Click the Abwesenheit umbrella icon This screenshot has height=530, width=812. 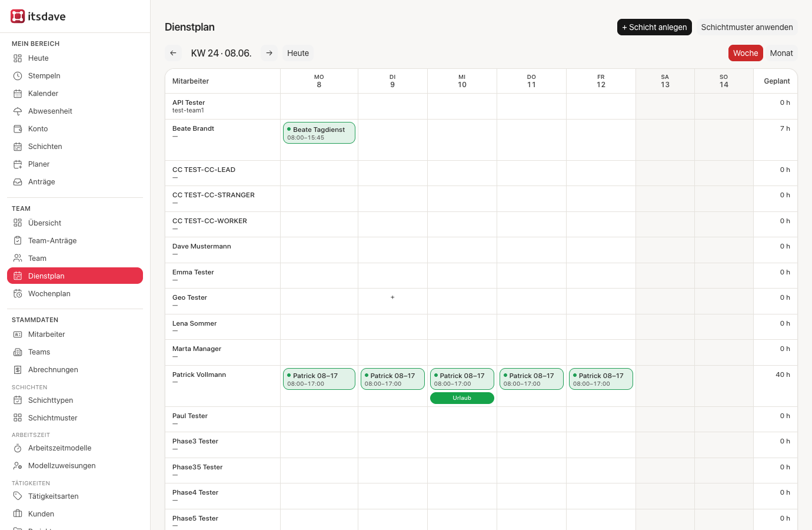click(x=18, y=111)
